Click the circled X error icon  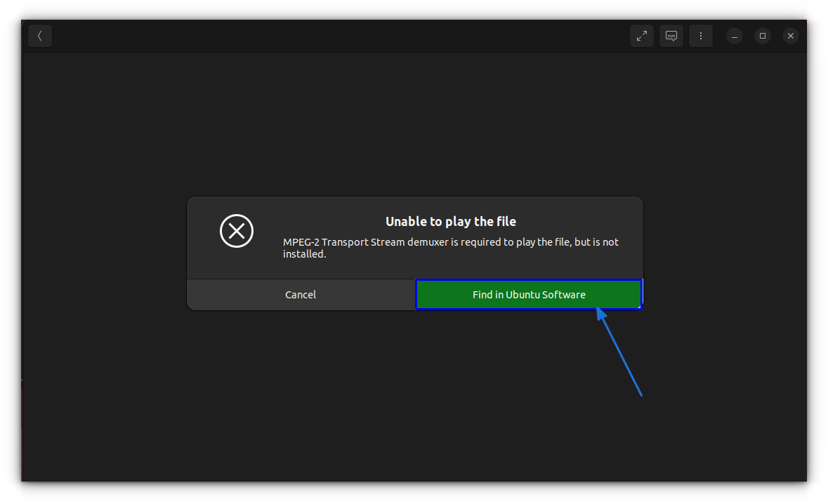click(x=237, y=231)
